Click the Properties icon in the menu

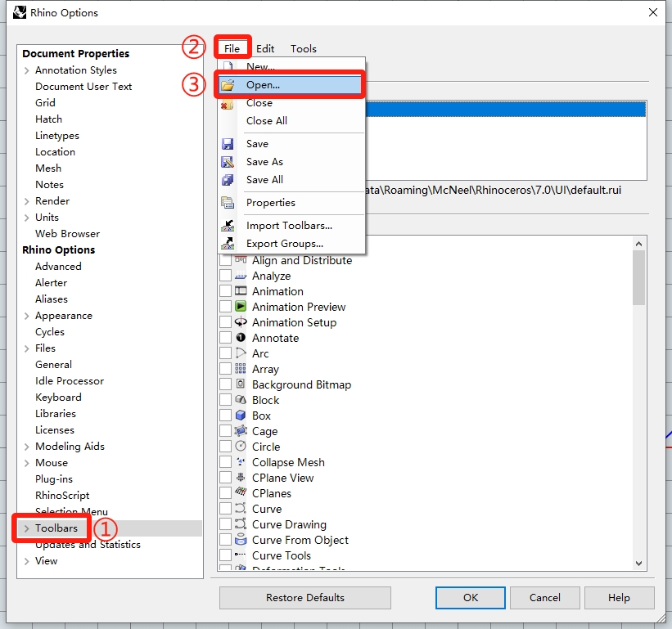tap(228, 203)
